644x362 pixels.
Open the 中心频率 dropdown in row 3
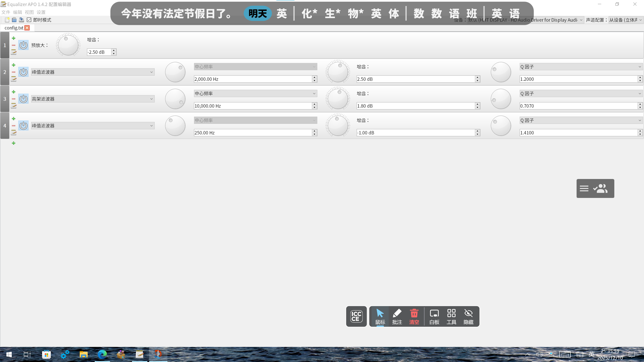coord(255,94)
